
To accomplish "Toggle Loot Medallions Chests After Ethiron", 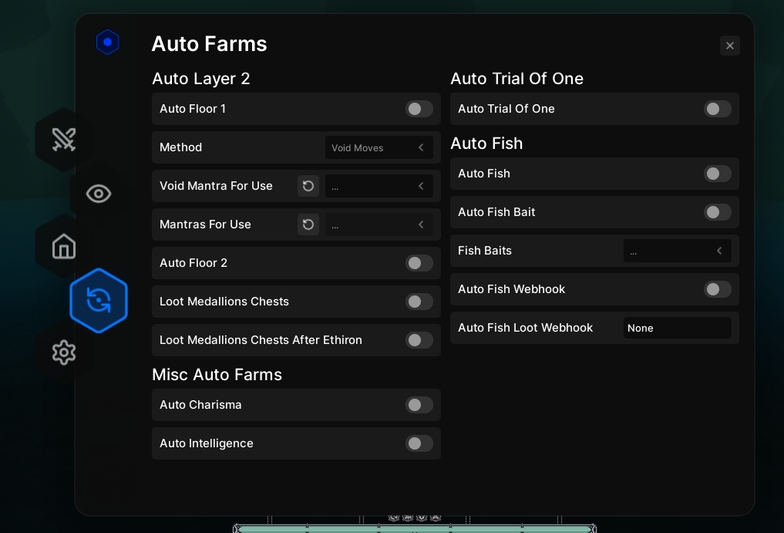I will 419,340.
